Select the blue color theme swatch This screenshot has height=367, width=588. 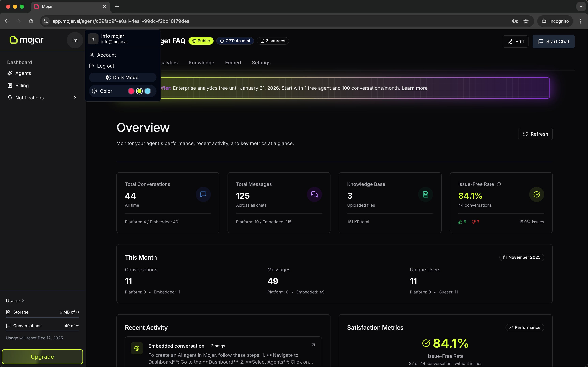tap(147, 91)
